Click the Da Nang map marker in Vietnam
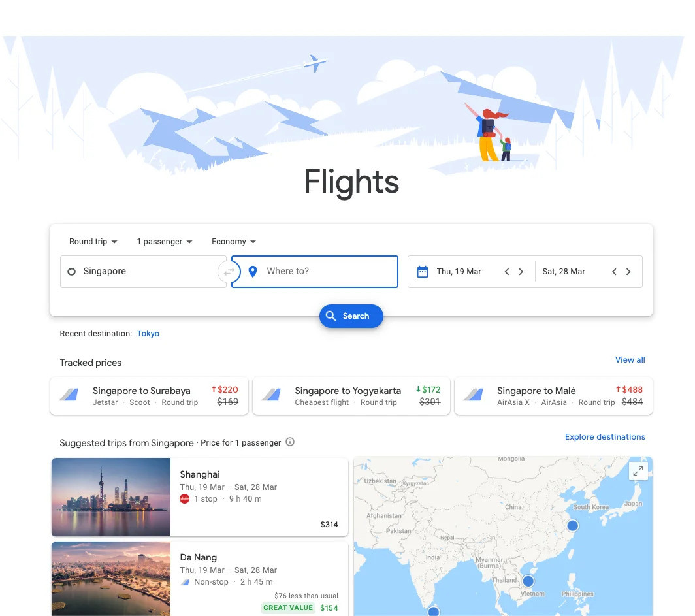The image size is (695, 616). click(528, 581)
